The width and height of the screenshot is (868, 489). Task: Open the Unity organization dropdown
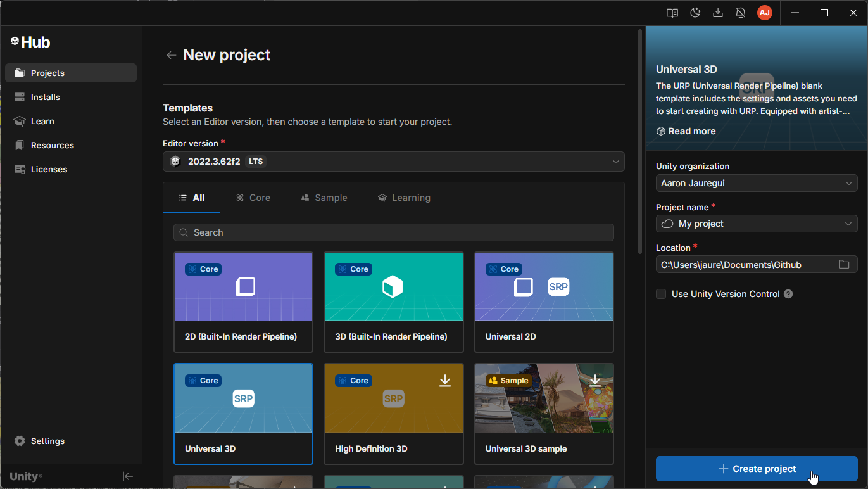[757, 183]
